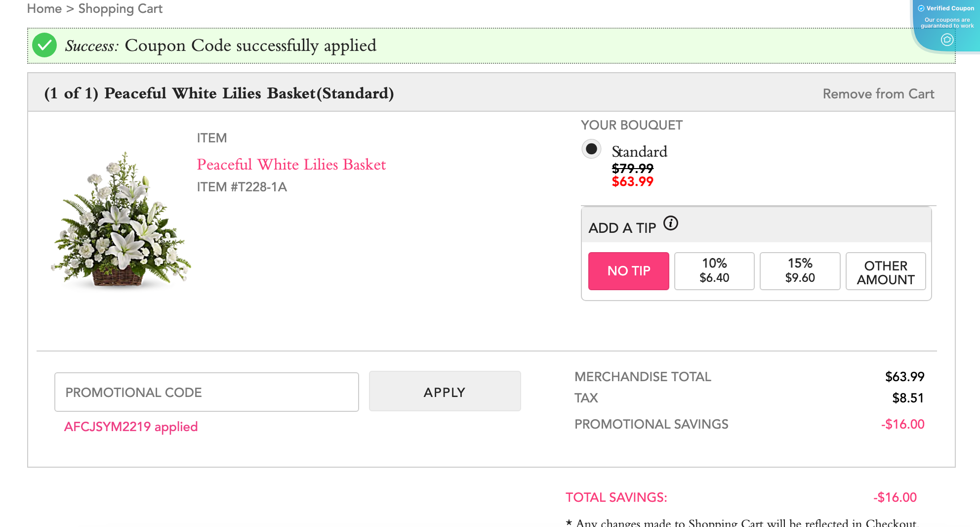Image resolution: width=980 pixels, height=527 pixels.
Task: Click Shopping Cart in the breadcrumb
Action: (120, 8)
